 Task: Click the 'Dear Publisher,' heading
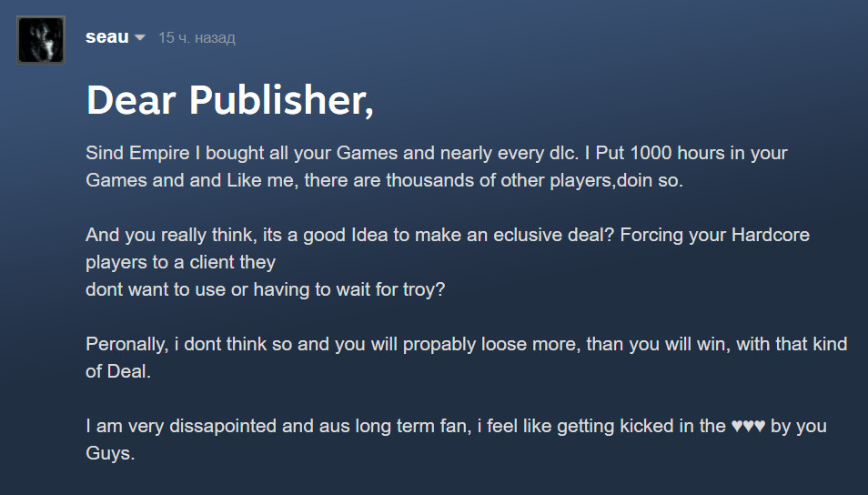pyautogui.click(x=229, y=100)
